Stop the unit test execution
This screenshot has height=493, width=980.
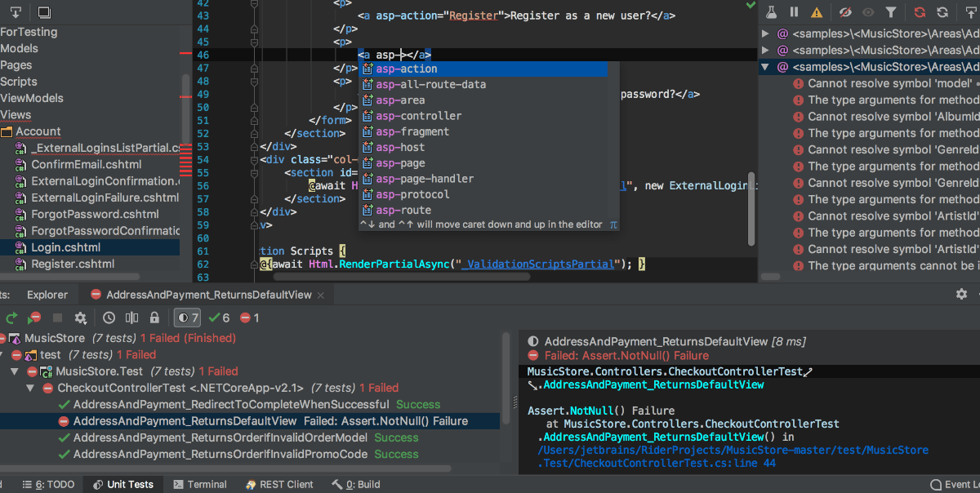[57, 318]
